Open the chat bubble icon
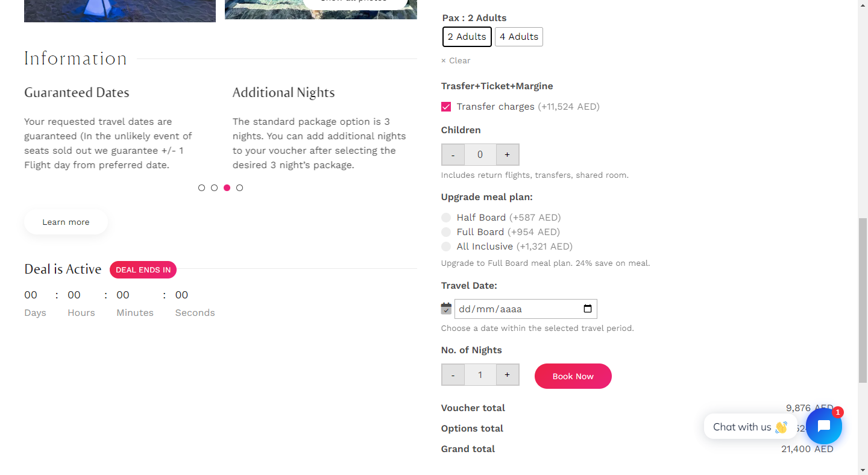This screenshot has width=868, height=475. (823, 426)
